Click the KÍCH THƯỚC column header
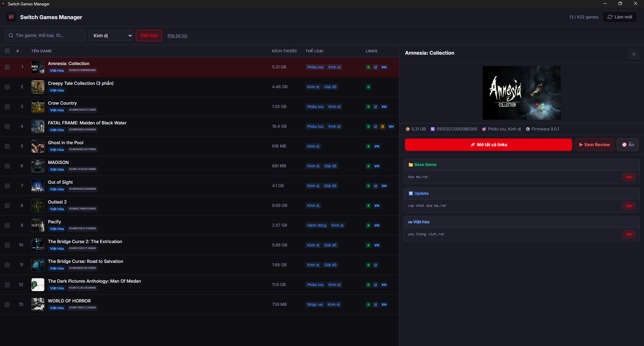The width and height of the screenshot is (644, 346). tap(284, 51)
